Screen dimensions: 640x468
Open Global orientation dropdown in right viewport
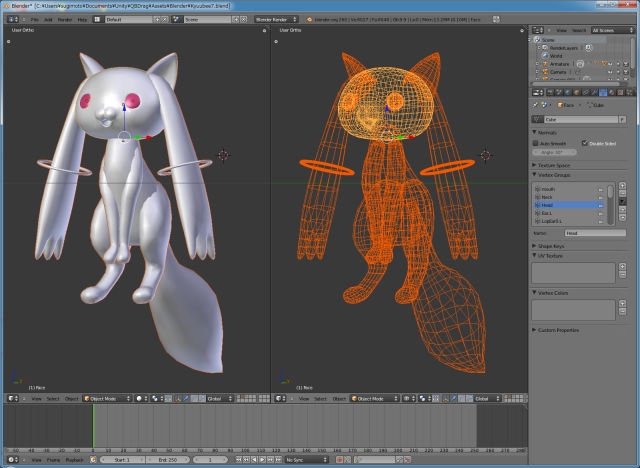(x=487, y=398)
